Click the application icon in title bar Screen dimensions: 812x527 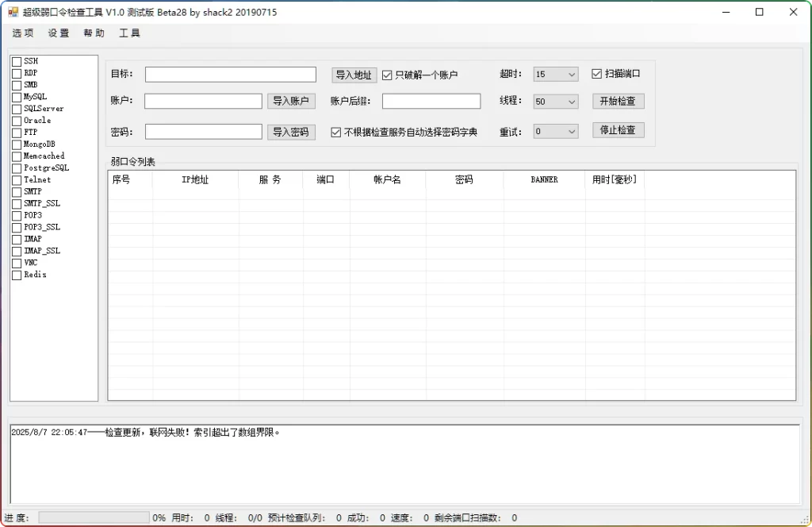pyautogui.click(x=13, y=12)
